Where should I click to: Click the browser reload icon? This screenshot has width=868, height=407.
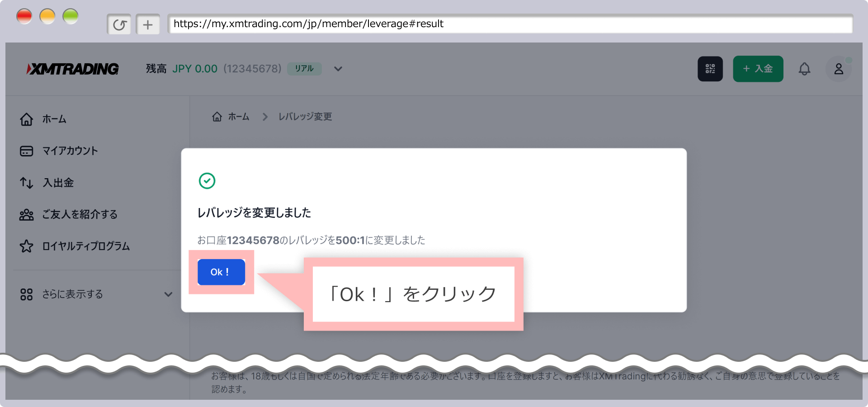pos(119,24)
